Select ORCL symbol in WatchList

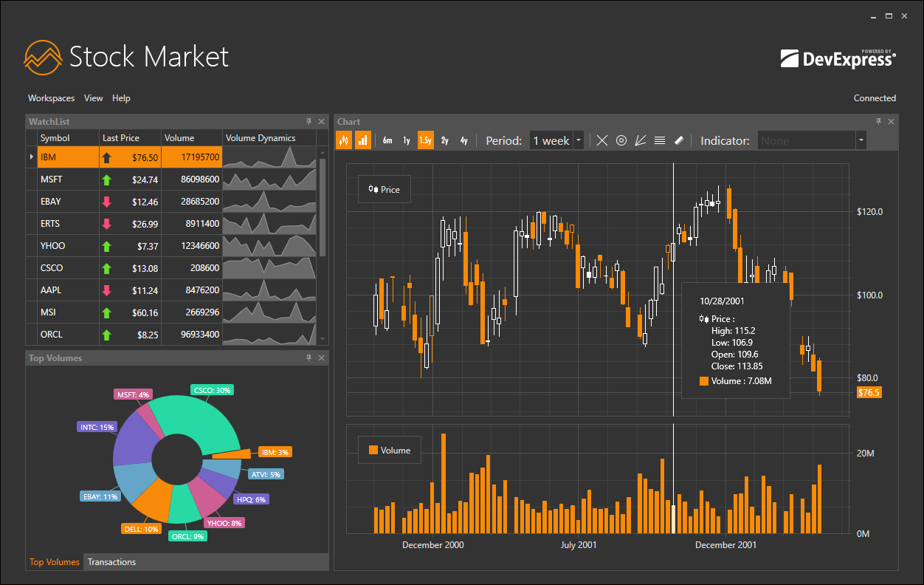pos(52,335)
